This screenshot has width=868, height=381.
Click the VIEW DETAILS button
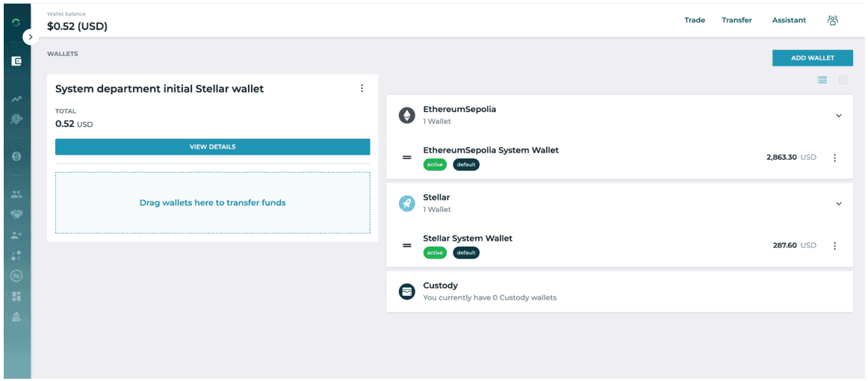(x=213, y=146)
